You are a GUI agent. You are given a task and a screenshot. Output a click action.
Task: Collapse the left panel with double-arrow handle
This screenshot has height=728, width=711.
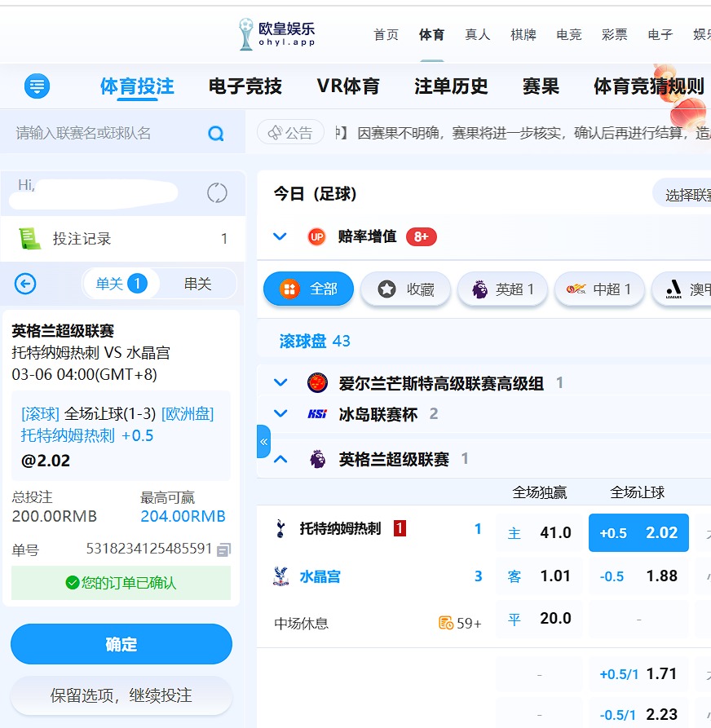pyautogui.click(x=263, y=441)
